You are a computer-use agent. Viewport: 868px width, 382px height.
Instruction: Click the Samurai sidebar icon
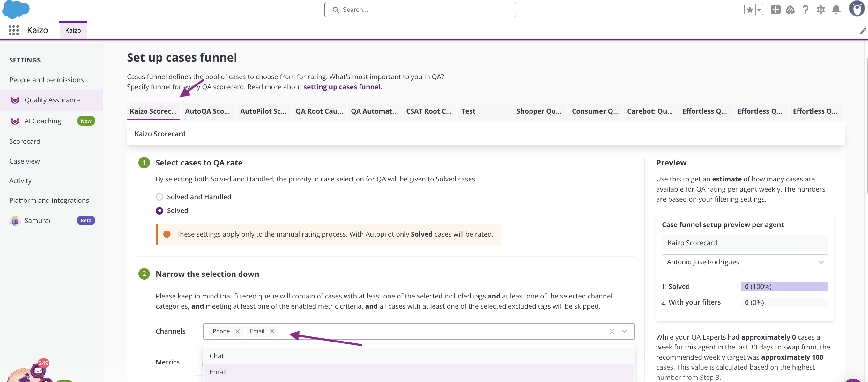[x=15, y=220]
